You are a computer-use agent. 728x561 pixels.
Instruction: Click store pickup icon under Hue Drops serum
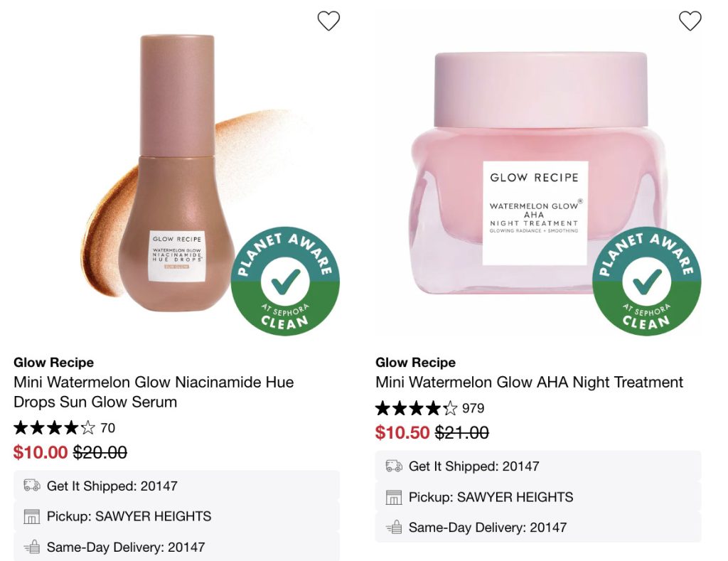coord(31,516)
